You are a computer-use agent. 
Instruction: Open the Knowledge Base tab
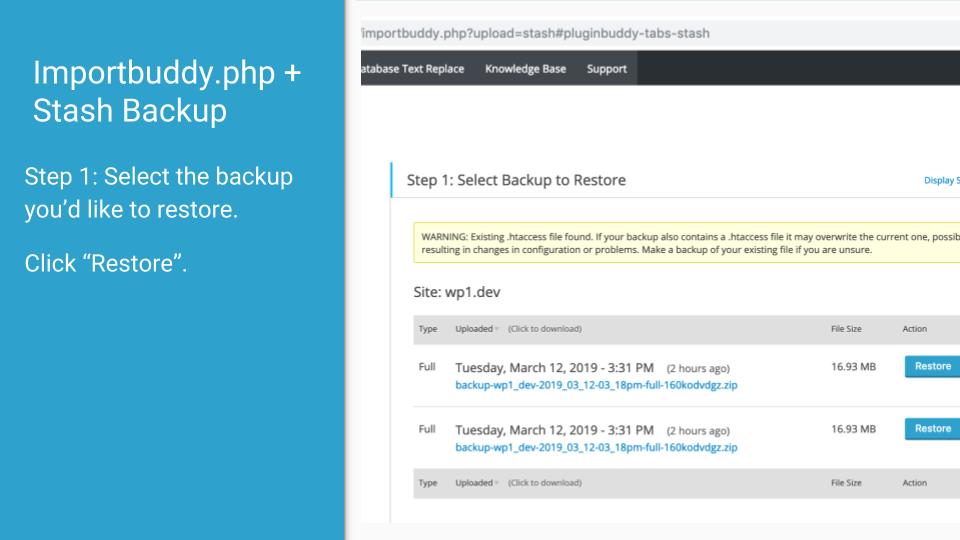[525, 69]
